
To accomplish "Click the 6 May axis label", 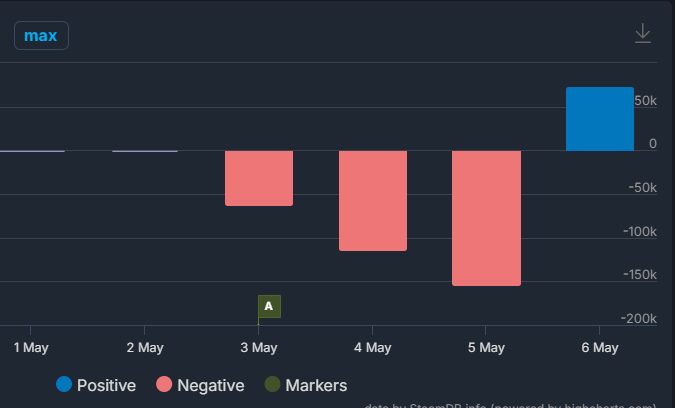I will 599,348.
